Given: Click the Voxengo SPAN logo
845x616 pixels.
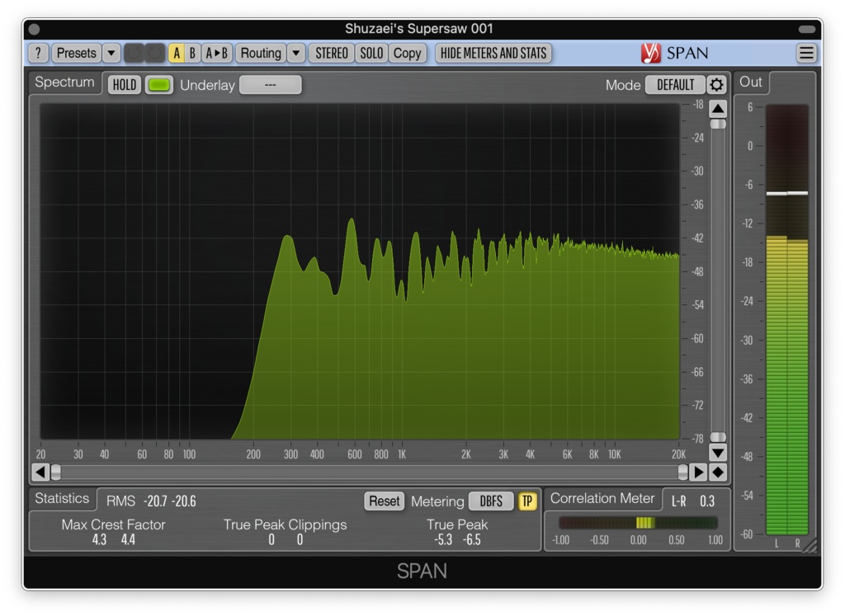Looking at the screenshot, I should pos(674,53).
